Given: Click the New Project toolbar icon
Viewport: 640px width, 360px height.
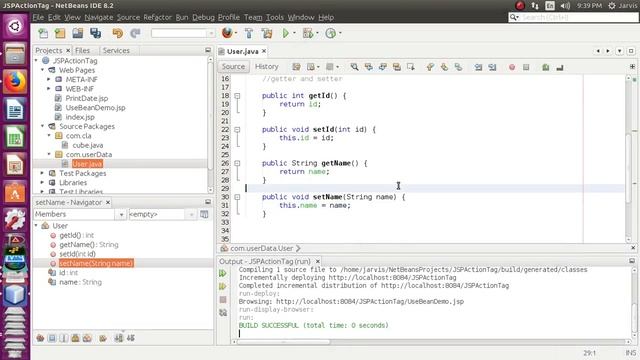Looking at the screenshot, I should pos(60,33).
